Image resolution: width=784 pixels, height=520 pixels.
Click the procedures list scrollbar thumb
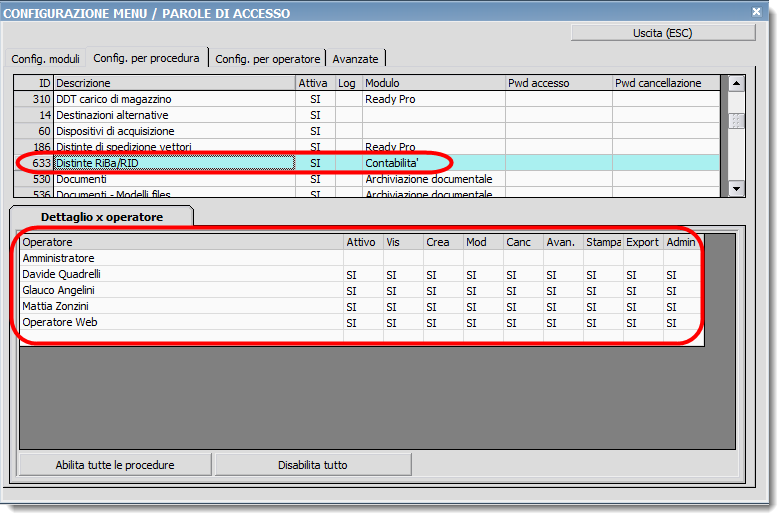pyautogui.click(x=736, y=120)
